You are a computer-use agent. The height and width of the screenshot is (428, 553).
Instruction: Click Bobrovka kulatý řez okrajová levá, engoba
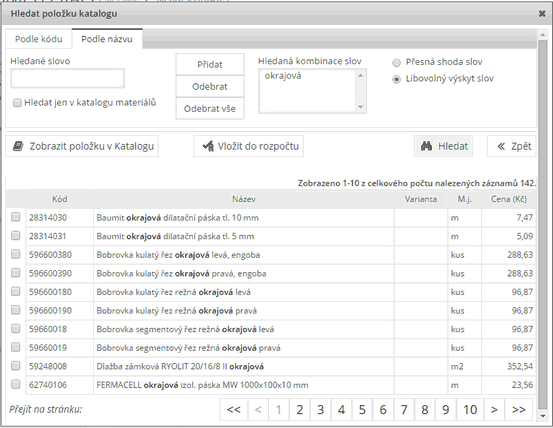coord(178,255)
